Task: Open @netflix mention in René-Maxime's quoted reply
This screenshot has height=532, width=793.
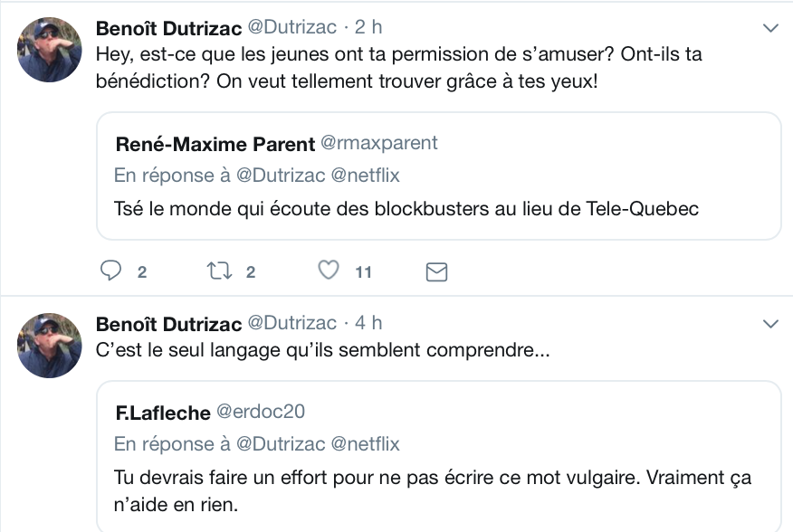Action: 365,175
